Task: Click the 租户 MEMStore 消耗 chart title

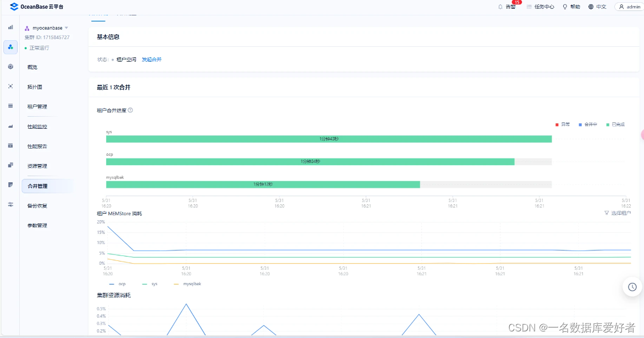Action: 119,214
